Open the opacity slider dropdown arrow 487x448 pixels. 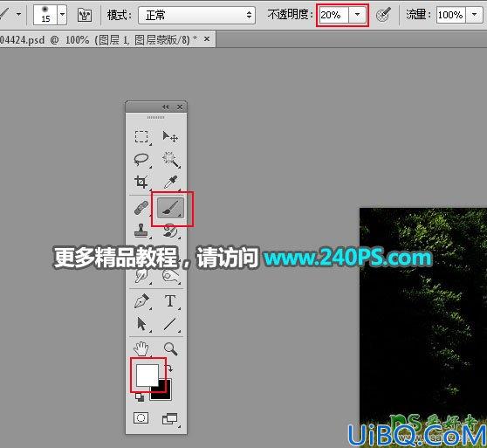[x=357, y=15]
